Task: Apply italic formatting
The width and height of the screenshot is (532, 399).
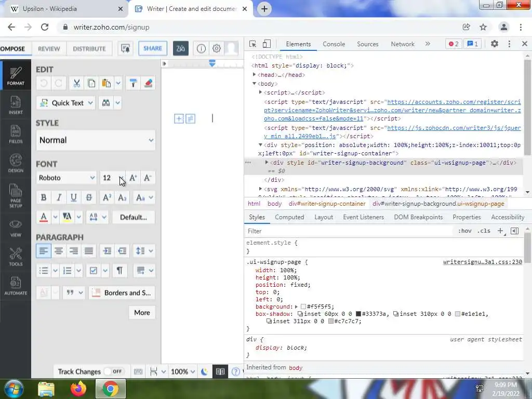Action: [59, 197]
